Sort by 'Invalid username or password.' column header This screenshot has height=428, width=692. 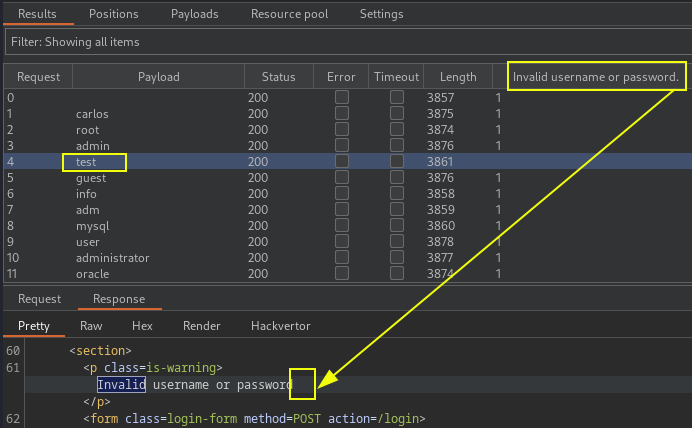tap(595, 77)
